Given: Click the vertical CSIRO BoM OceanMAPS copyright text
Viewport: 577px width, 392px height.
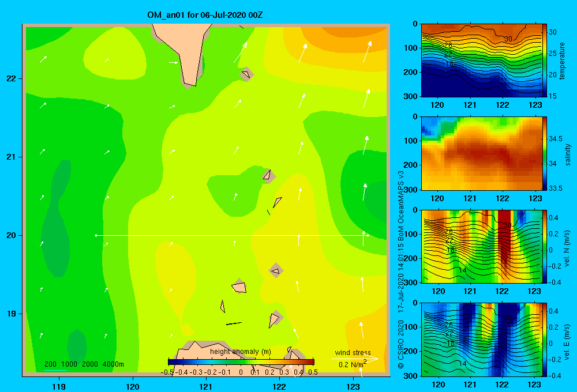Looking at the screenshot, I should point(401,269).
